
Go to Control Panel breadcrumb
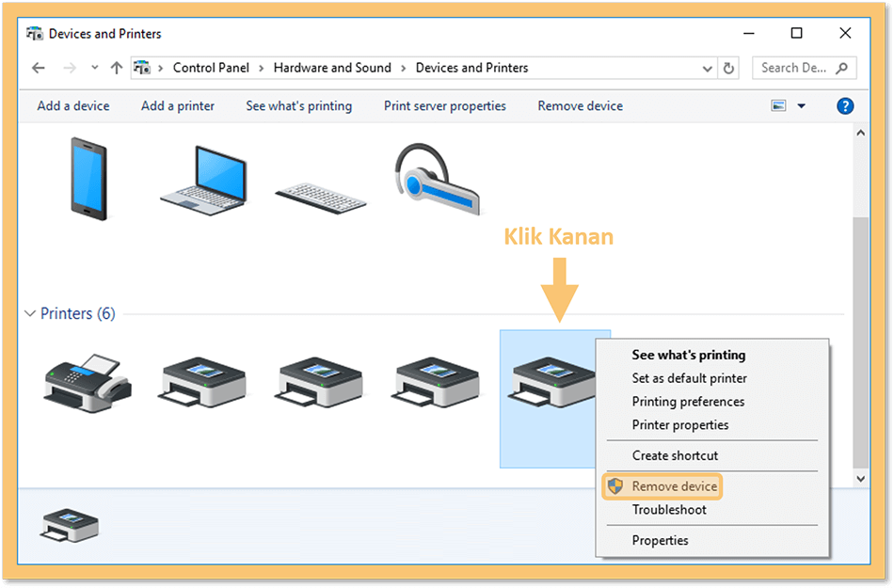pos(211,68)
